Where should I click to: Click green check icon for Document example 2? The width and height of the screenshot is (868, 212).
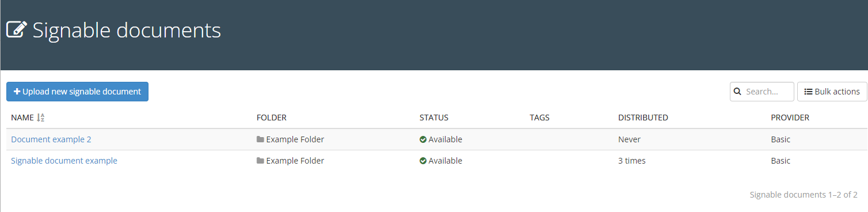[x=423, y=139]
